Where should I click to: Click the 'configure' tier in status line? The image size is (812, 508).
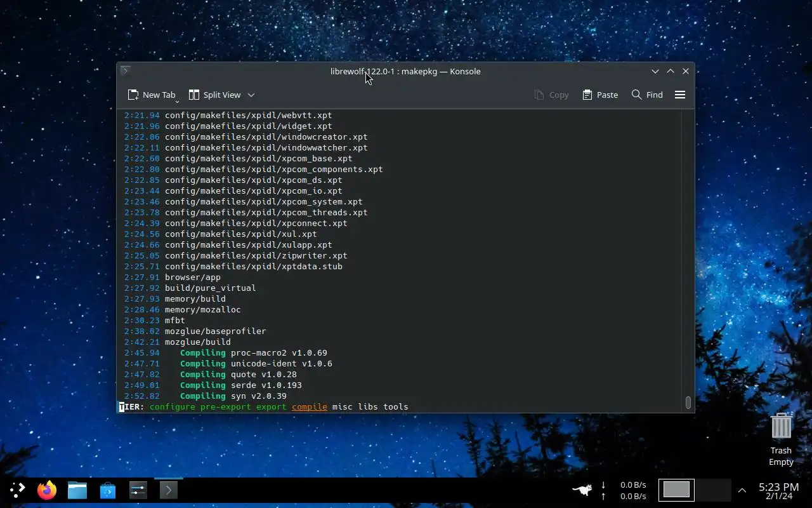point(173,406)
